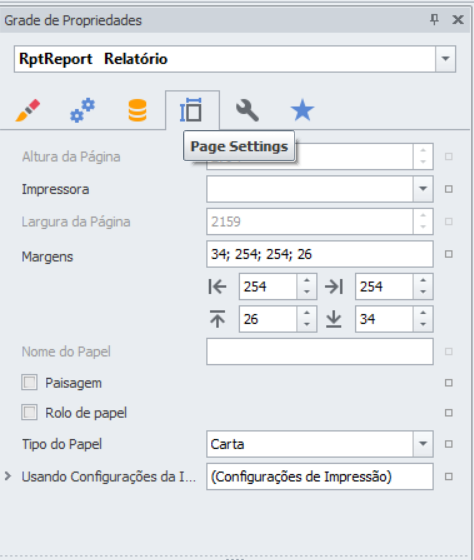Click the Paisagem property marker square
Viewport: 474px width, 560px height.
449,383
